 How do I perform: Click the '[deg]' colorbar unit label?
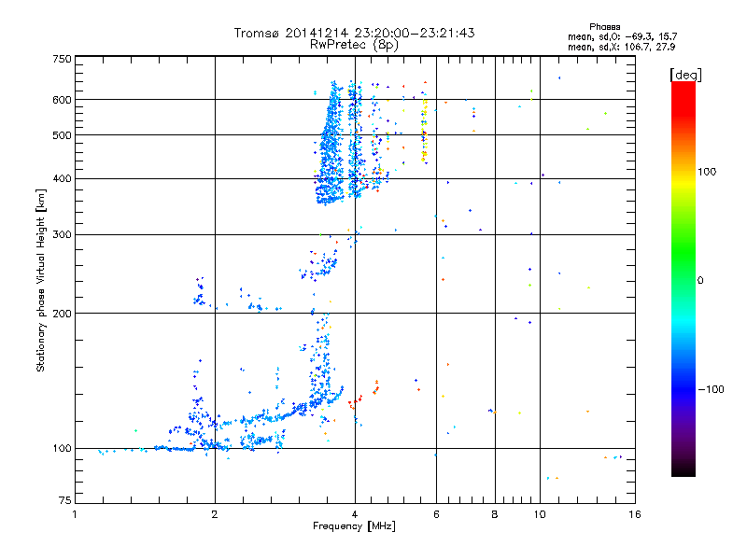685,75
